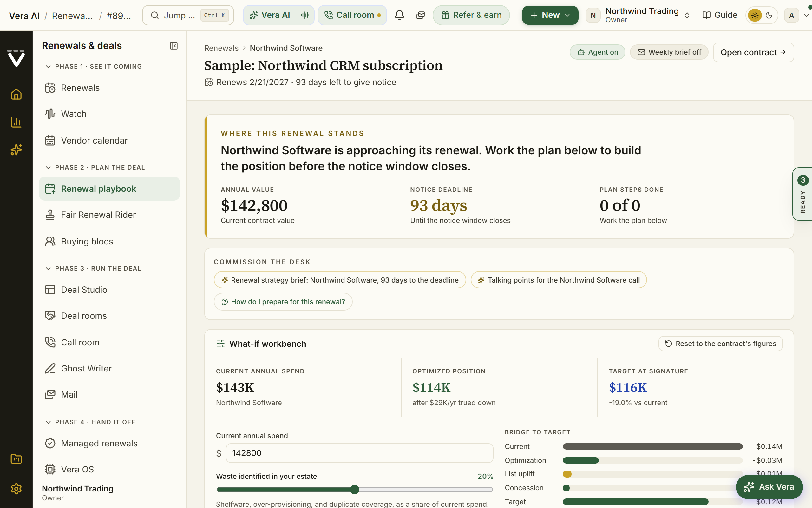Focus the Jump search box
812x508 pixels.
point(188,15)
